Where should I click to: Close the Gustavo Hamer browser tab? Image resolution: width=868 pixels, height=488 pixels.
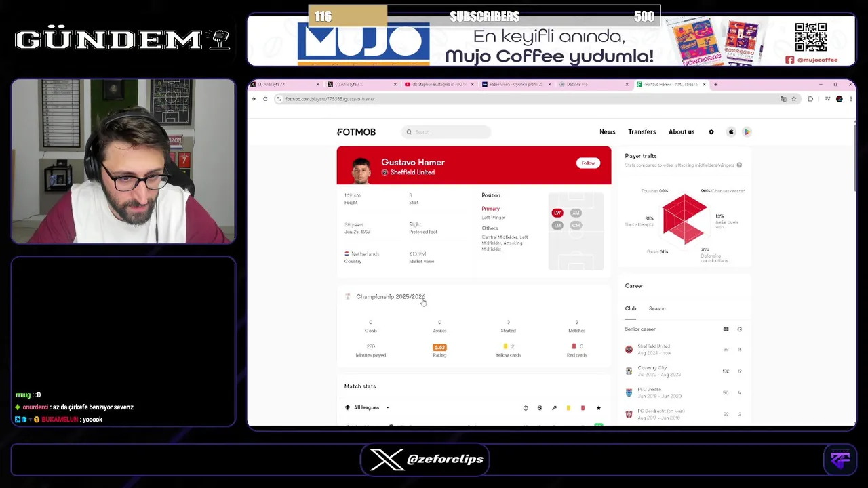704,84
